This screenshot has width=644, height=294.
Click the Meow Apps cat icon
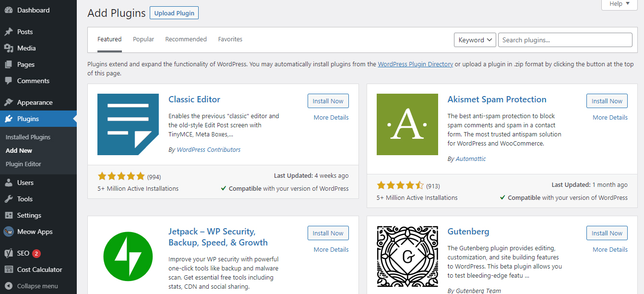(9, 232)
